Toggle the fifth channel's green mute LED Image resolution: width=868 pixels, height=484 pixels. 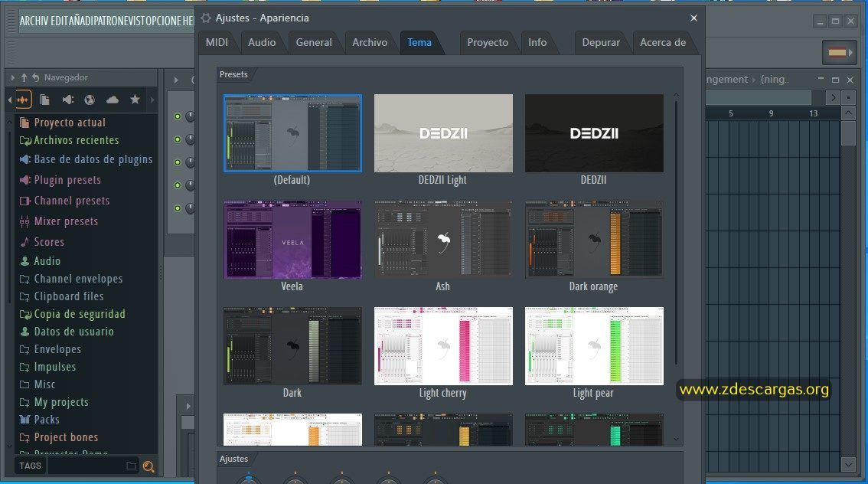[x=177, y=208]
